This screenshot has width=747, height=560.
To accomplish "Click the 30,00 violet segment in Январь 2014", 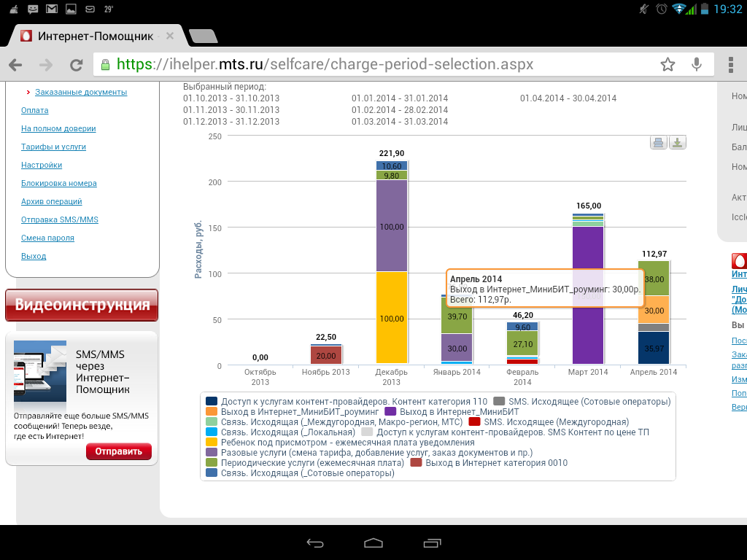I will (457, 349).
